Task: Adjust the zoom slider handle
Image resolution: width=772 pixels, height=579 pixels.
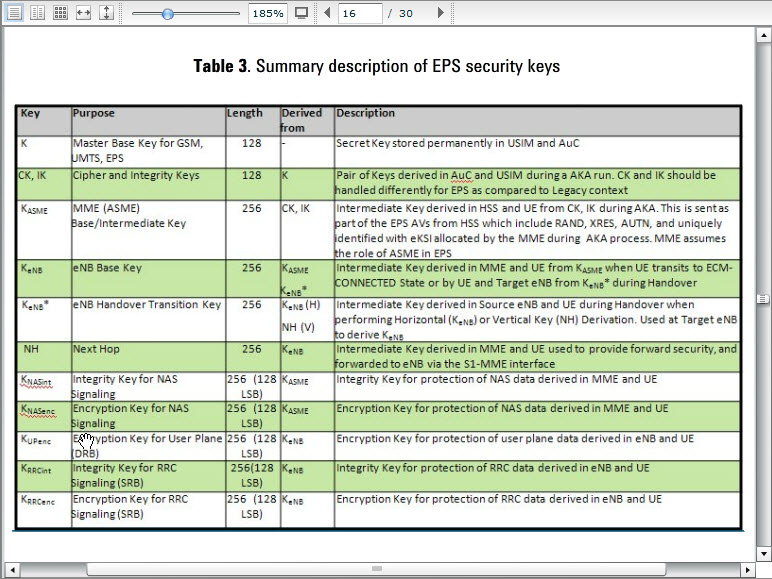Action: [168, 14]
